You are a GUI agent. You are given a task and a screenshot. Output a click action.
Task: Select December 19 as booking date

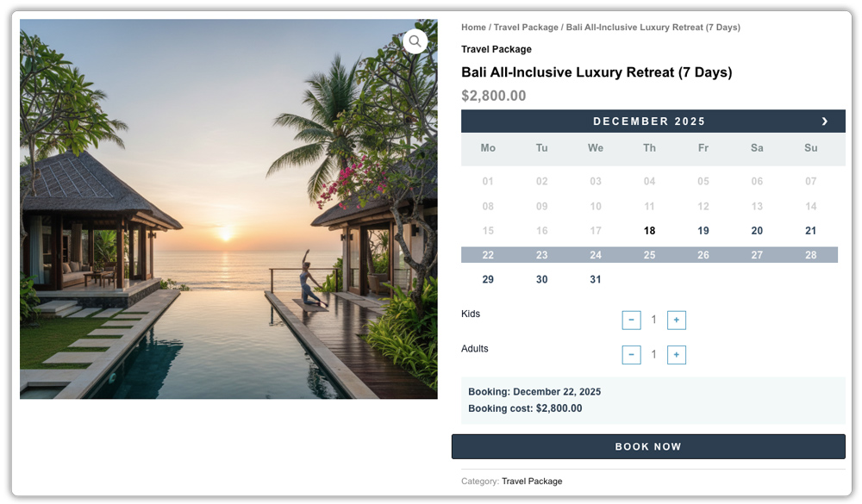click(x=703, y=230)
